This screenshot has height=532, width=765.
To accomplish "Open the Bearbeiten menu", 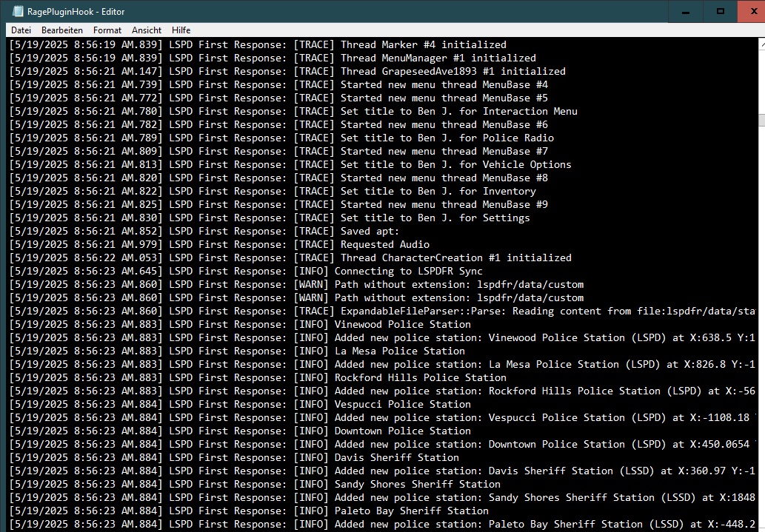I will tap(62, 30).
